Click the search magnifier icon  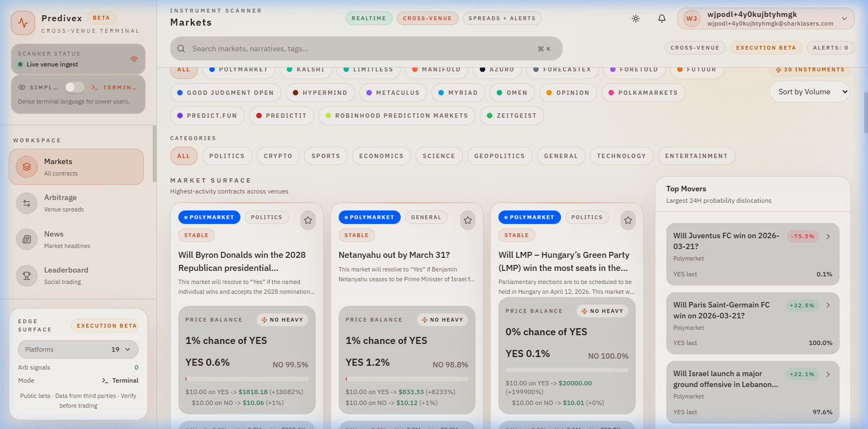coord(181,49)
